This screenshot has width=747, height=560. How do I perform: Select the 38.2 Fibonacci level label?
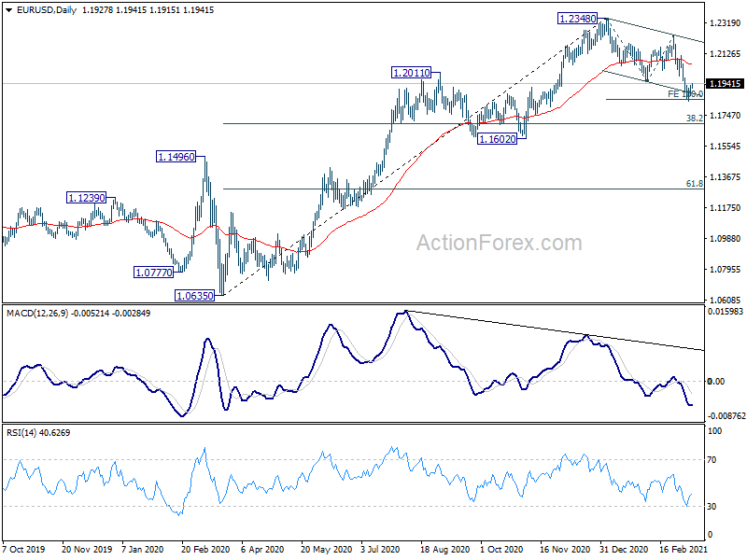pos(695,118)
